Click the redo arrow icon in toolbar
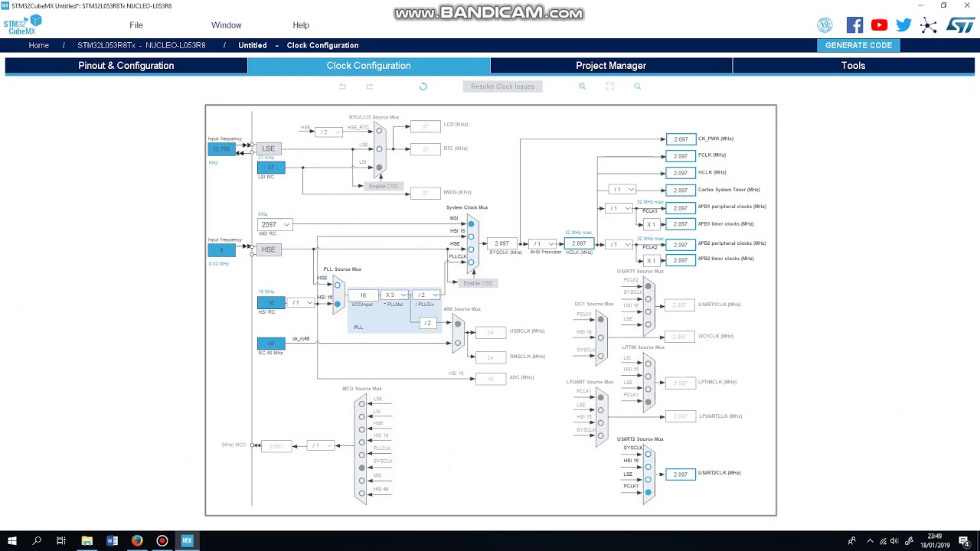Viewport: 980px width, 551px height. [369, 86]
